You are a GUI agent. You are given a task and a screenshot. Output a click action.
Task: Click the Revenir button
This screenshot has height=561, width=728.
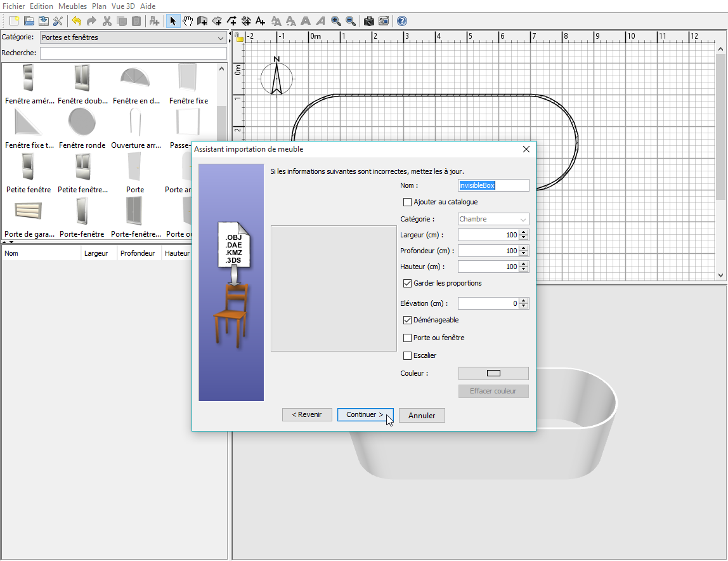(307, 414)
